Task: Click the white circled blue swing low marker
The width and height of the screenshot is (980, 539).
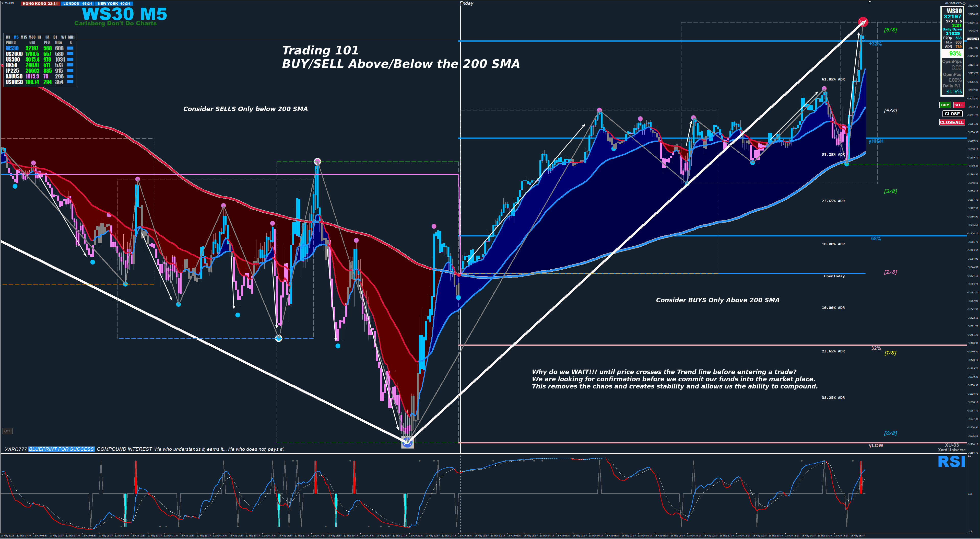Action: click(x=279, y=338)
